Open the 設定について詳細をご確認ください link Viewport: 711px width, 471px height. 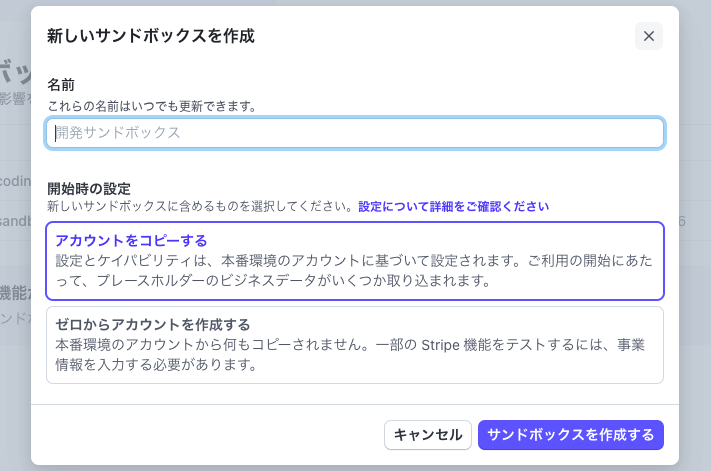[x=453, y=207]
